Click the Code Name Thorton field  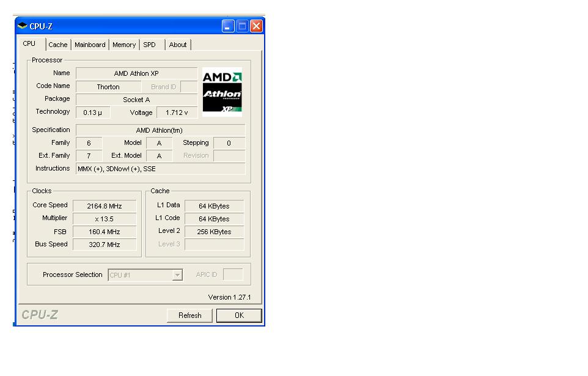point(108,87)
